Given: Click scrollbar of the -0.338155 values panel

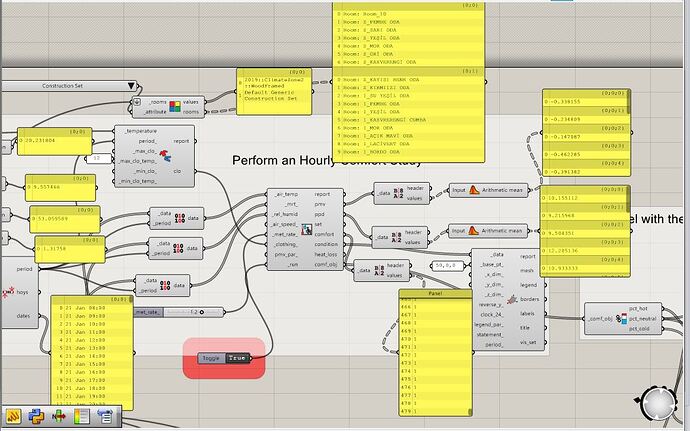Looking at the screenshot, I should pyautogui.click(x=629, y=102).
